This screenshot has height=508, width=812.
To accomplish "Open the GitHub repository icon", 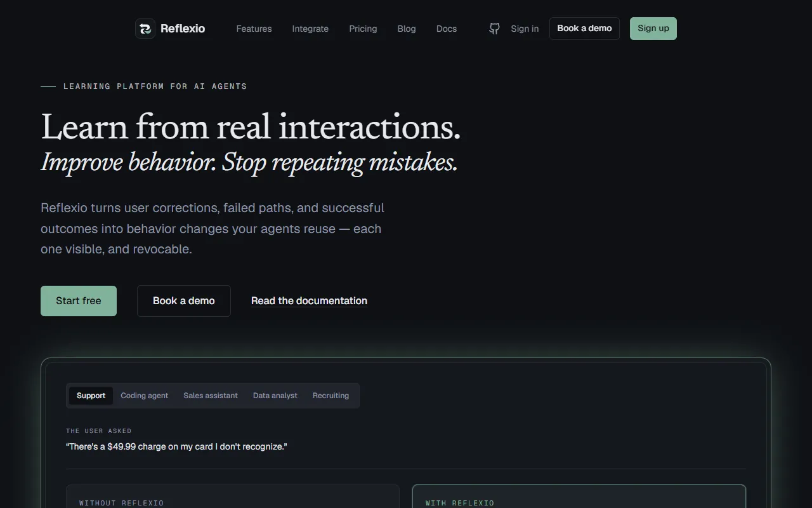I will [x=494, y=29].
